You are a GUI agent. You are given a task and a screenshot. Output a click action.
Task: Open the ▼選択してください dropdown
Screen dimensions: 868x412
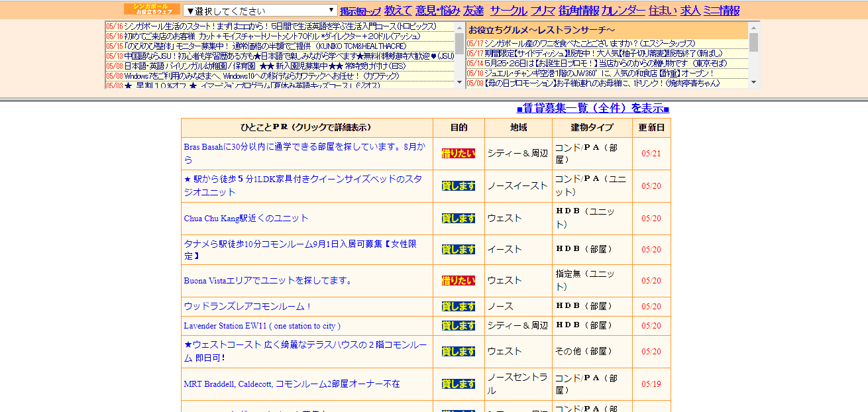click(260, 11)
